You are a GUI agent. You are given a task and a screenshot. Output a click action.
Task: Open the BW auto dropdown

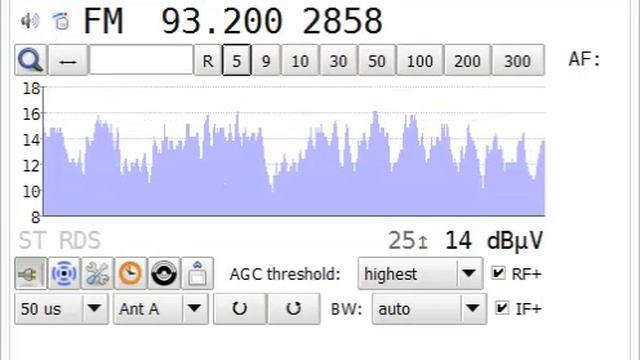(429, 309)
